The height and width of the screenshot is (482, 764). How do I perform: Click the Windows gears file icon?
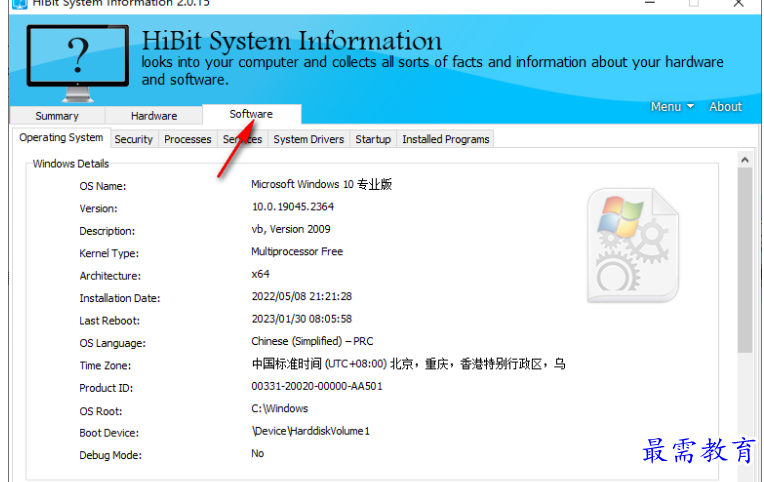(x=633, y=245)
